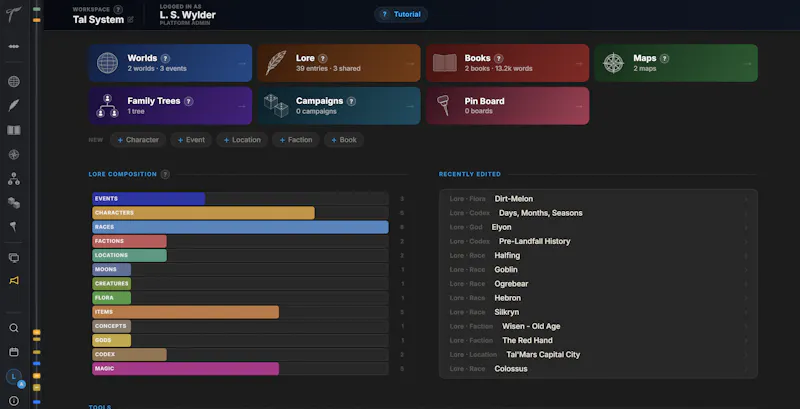Image resolution: width=800 pixels, height=409 pixels.
Task: Open Maps via the sidebar compass icon
Action: click(14, 155)
